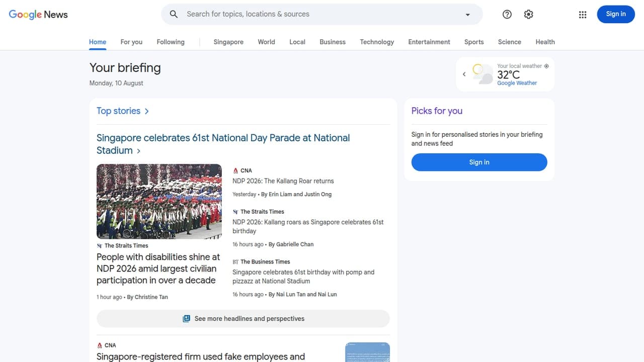Open the Entertainment section tab
Screen dimensions: 644x362
click(x=429, y=42)
